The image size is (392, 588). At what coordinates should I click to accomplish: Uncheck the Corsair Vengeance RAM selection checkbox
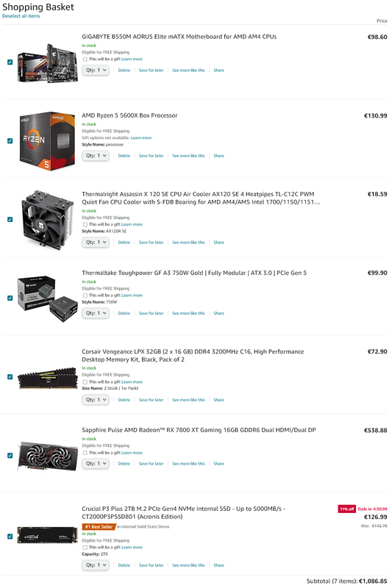click(10, 377)
